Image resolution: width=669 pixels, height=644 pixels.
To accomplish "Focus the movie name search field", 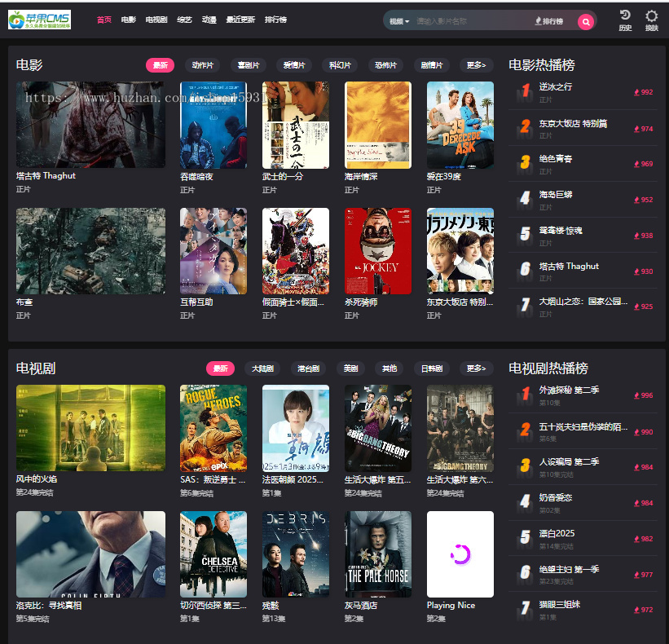I will pyautogui.click(x=472, y=21).
